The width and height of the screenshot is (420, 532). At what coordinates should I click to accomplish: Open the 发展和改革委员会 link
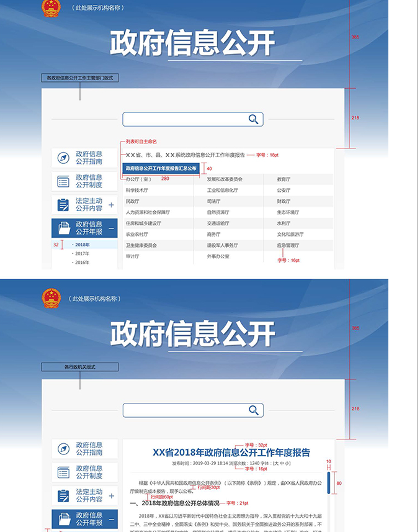coord(225,179)
